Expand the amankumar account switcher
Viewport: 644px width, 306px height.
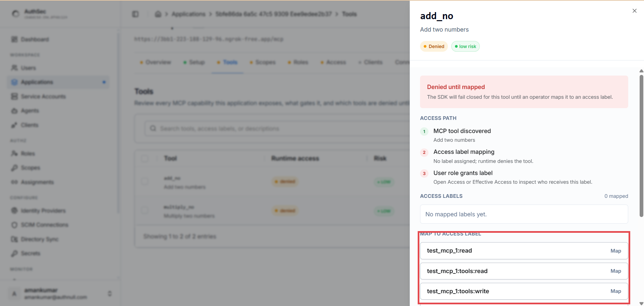[109, 294]
